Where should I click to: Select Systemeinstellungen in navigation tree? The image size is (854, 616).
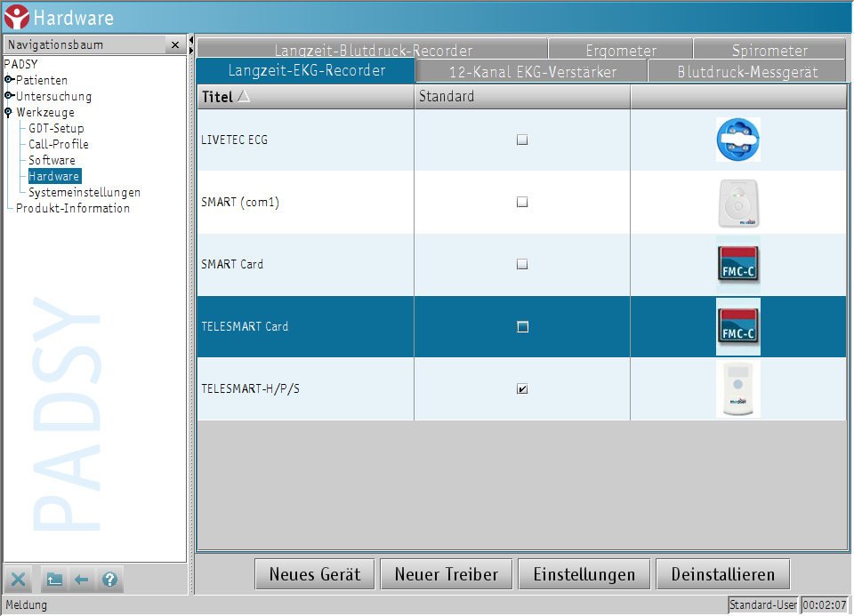(84, 192)
